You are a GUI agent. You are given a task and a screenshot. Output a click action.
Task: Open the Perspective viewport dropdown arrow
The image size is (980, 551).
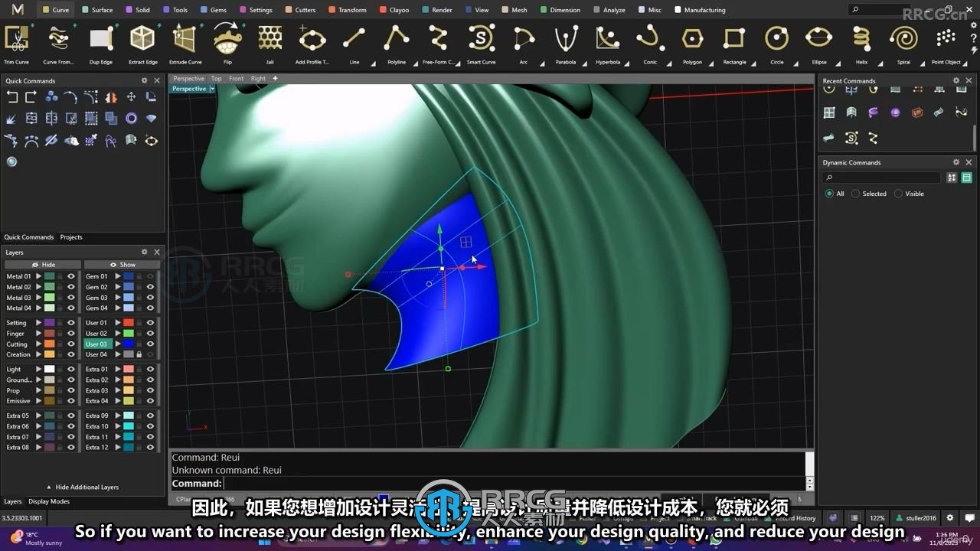(212, 89)
